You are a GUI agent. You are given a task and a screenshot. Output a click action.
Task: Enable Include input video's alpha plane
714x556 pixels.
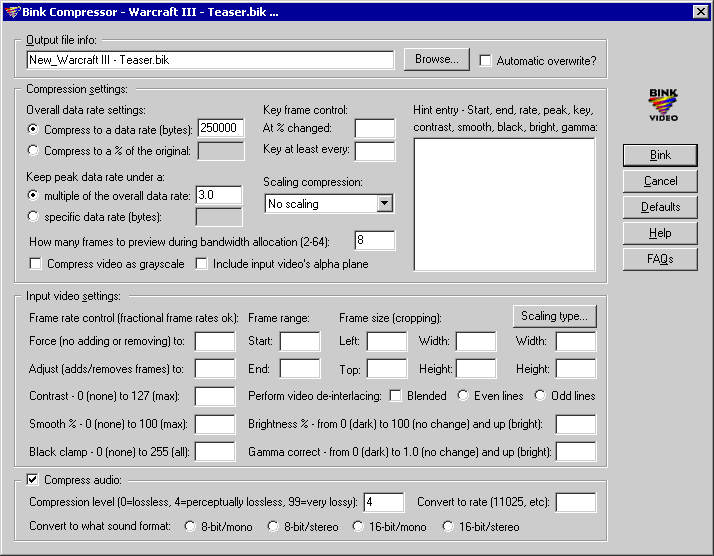(201, 264)
